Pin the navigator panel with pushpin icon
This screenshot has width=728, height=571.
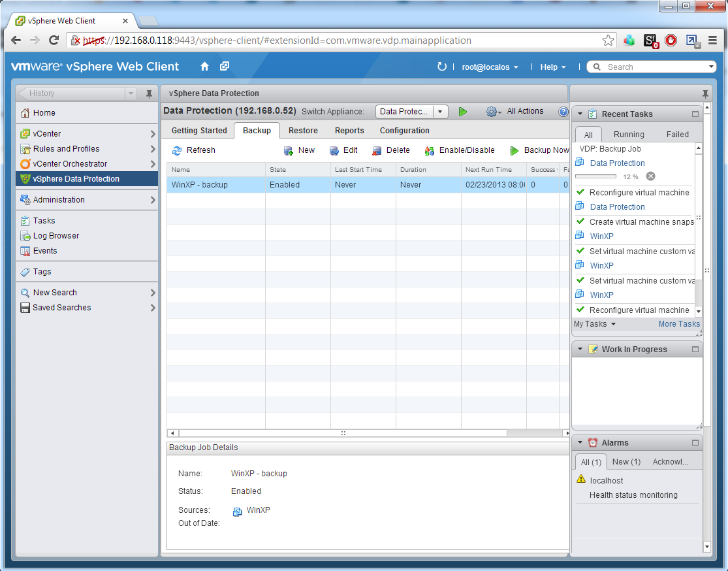click(149, 93)
